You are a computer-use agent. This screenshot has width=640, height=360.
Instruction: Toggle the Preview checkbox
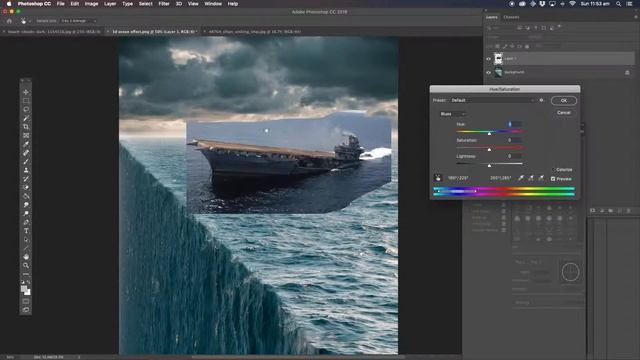point(553,179)
